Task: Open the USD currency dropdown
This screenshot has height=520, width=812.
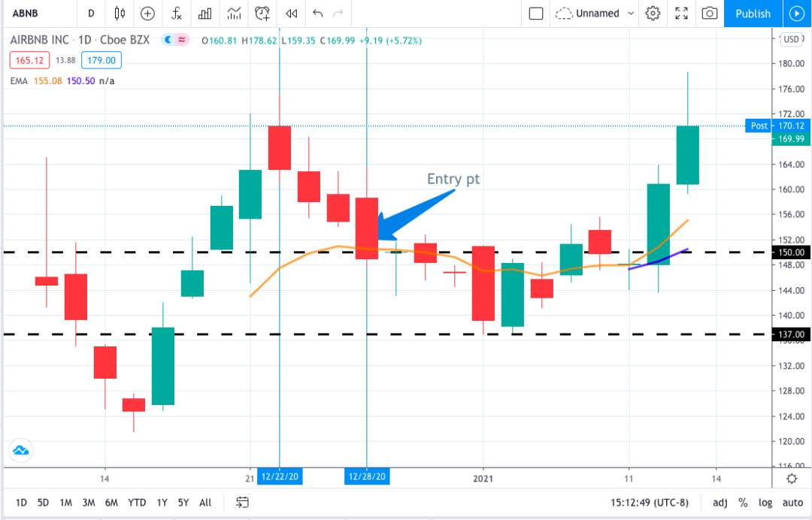Action: [791, 39]
